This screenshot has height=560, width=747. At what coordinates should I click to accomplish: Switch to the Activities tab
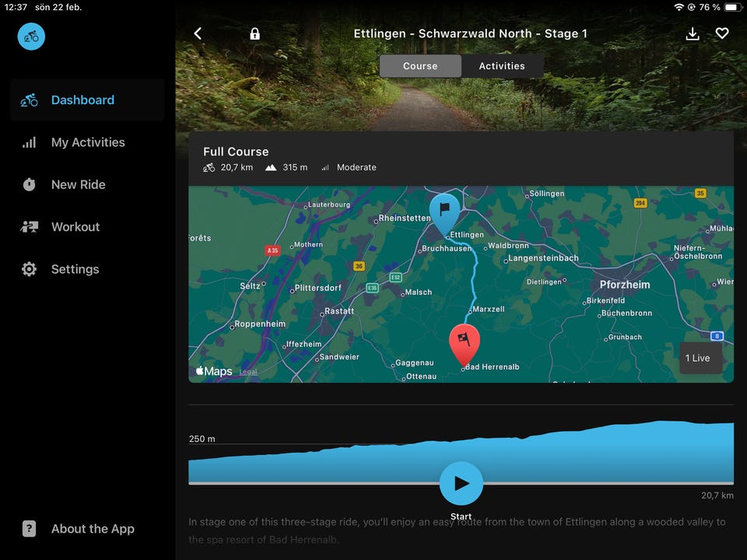502,66
